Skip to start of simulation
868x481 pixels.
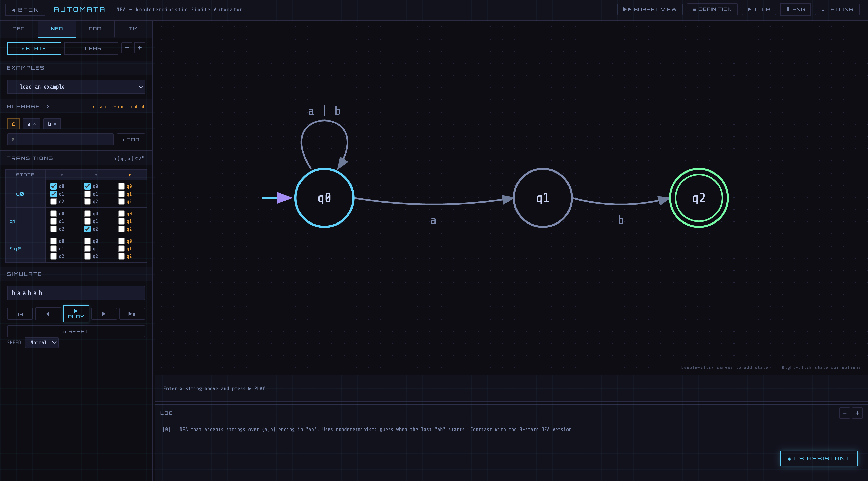tap(20, 314)
